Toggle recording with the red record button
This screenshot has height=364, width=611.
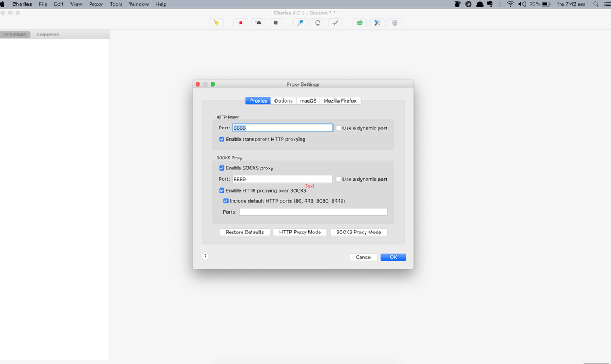click(x=240, y=23)
